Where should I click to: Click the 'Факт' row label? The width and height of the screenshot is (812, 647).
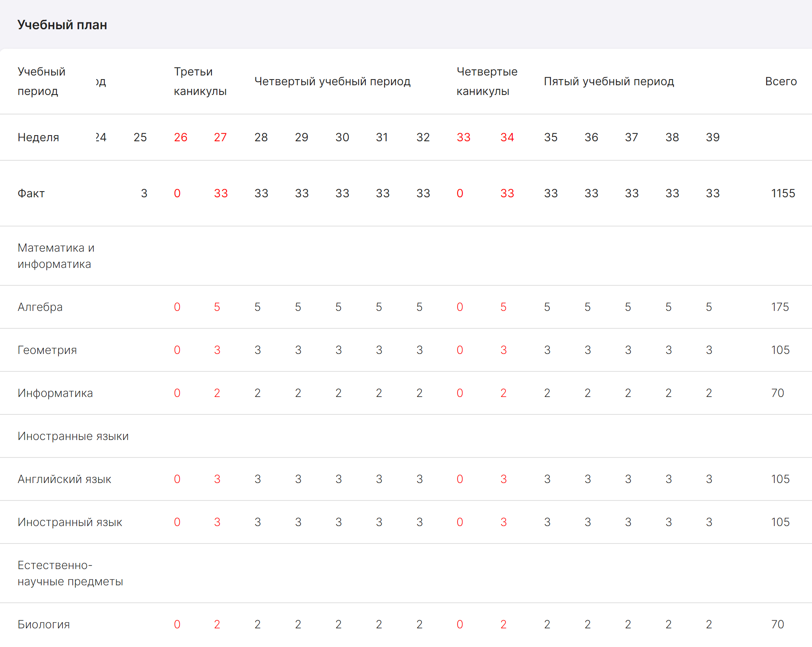[x=31, y=193]
